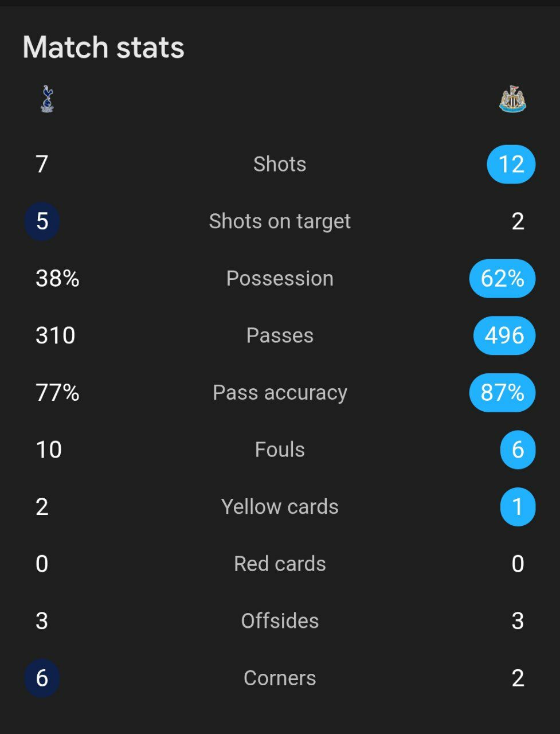Image resolution: width=560 pixels, height=734 pixels.
Task: Tap the Red cards label
Action: [x=280, y=564]
